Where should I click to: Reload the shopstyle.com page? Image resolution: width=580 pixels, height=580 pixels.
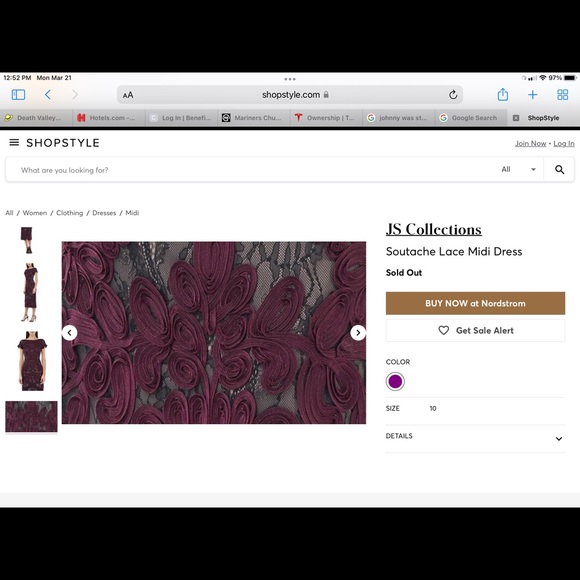click(453, 95)
